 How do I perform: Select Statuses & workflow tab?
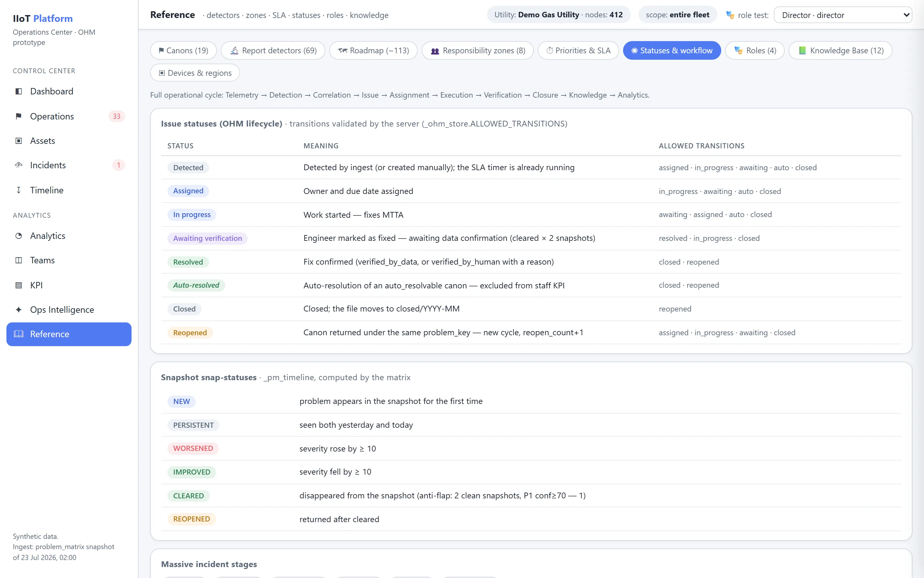tap(672, 50)
